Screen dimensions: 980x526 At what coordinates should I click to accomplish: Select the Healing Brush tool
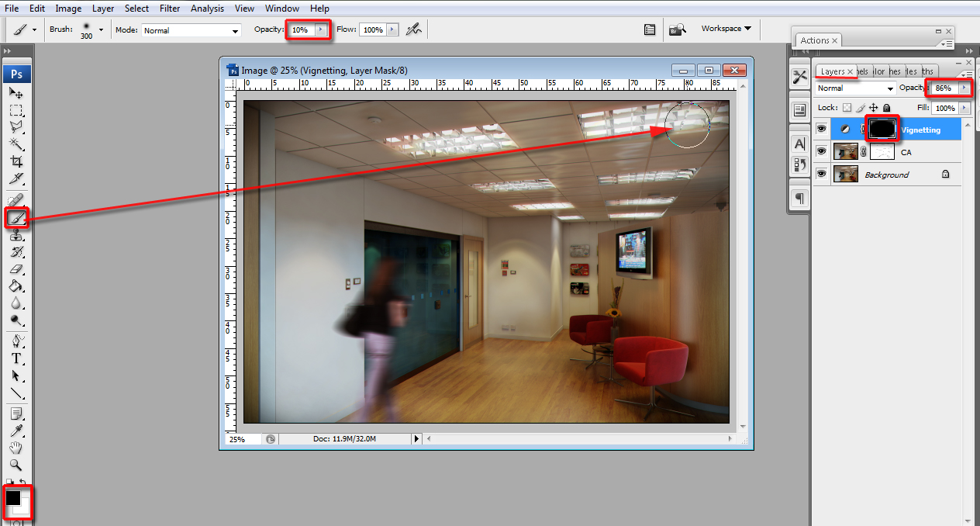16,201
